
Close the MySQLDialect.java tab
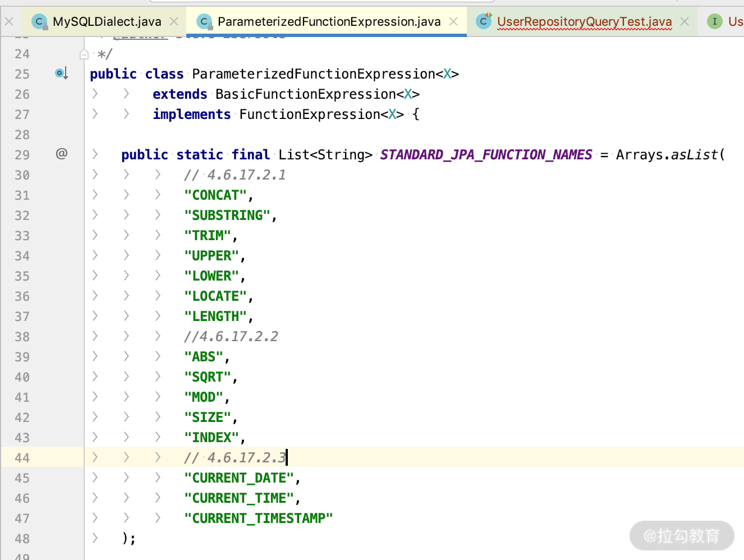[174, 22]
